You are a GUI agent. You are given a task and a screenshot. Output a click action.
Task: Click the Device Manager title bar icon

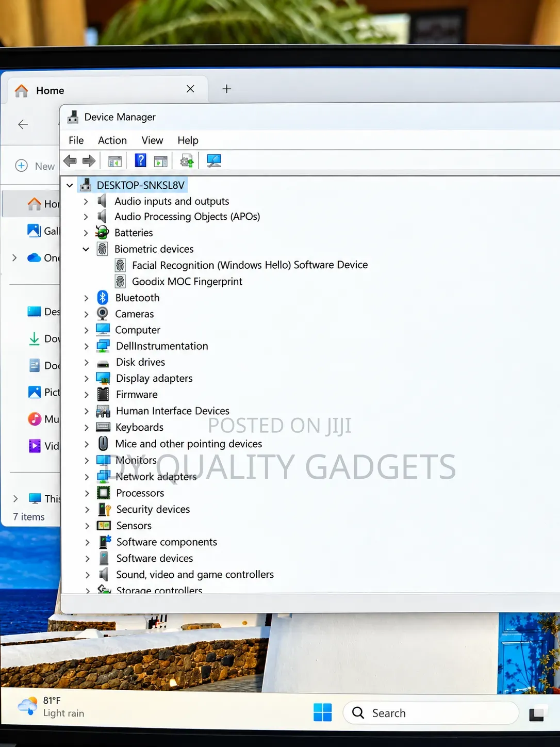[x=73, y=117]
